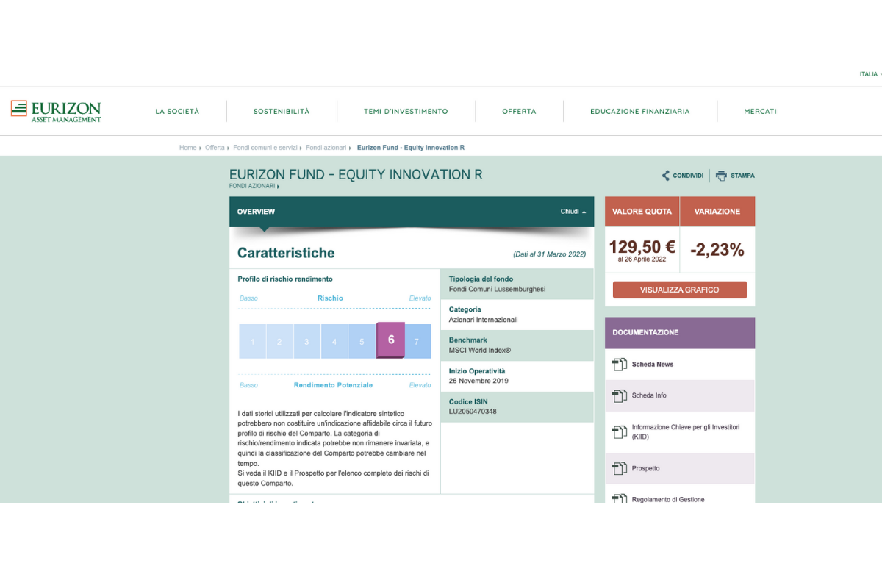Click the MSCI World Index® benchmark text
The image size is (882, 588).
[x=480, y=351]
